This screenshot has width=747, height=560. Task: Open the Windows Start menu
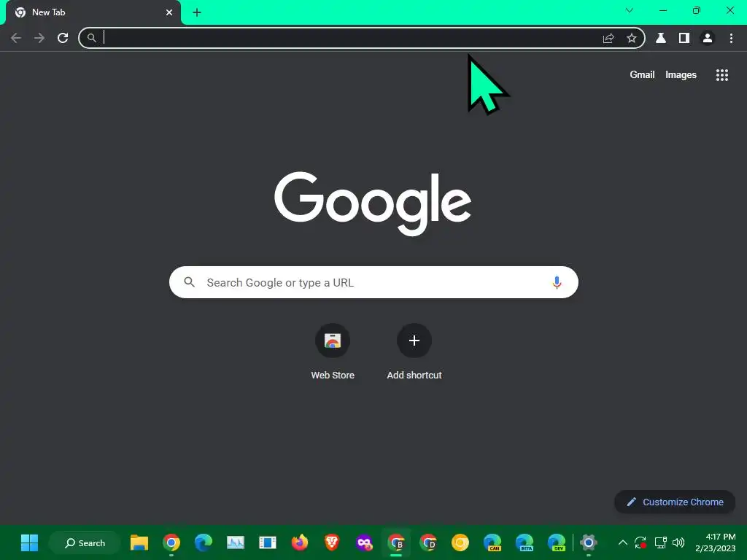tap(29, 542)
